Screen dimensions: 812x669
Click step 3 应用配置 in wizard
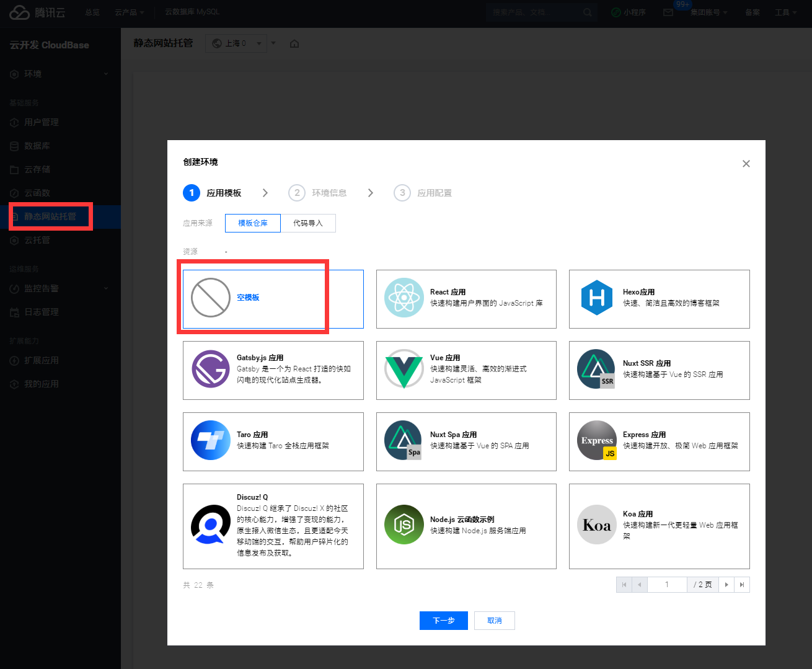click(x=423, y=193)
